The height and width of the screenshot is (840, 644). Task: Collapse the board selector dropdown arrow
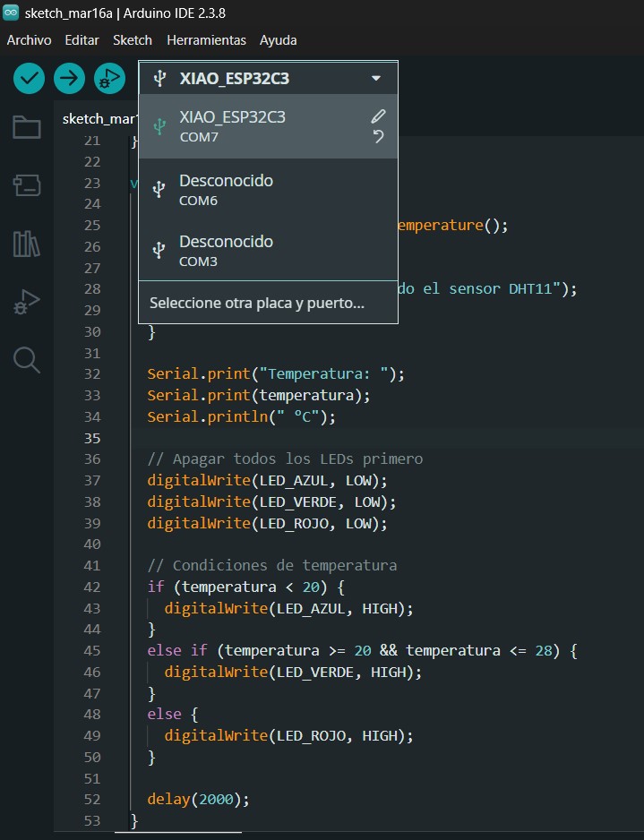coord(376,78)
